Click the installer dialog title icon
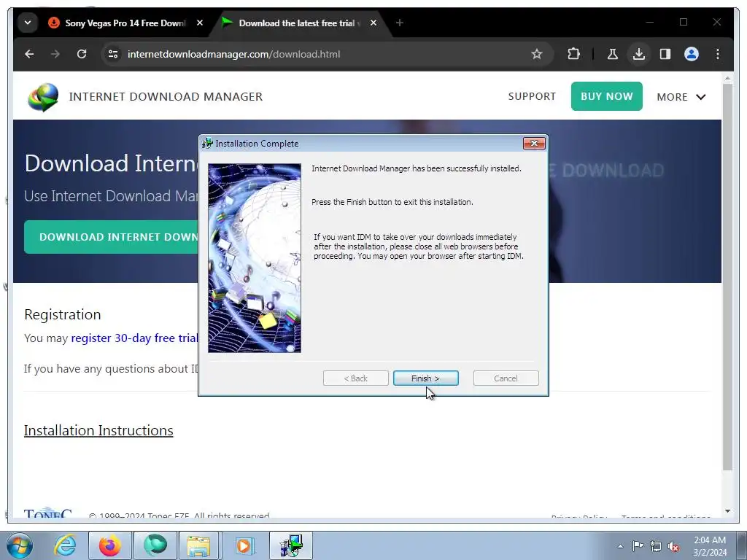The width and height of the screenshot is (747, 560). 206,143
